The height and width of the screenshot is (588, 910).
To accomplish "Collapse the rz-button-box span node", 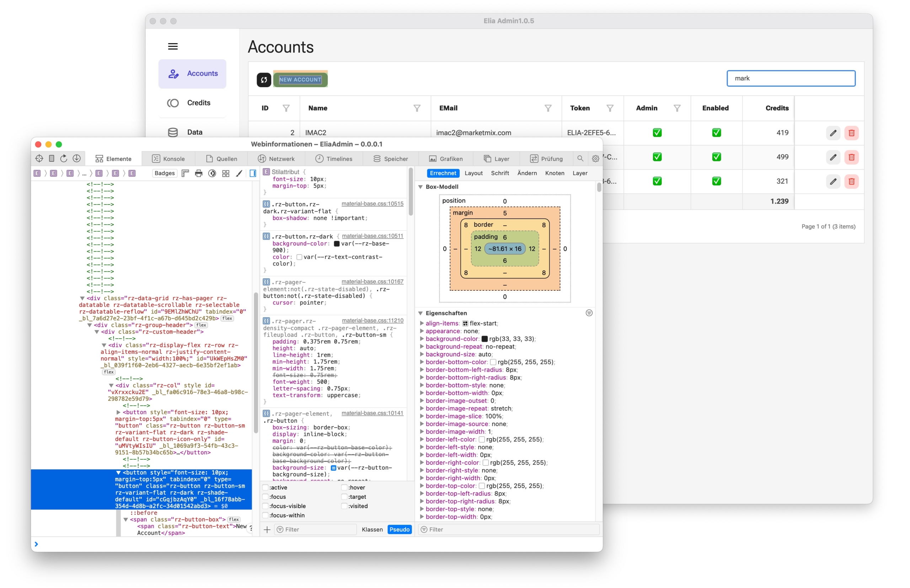I will (x=125, y=519).
